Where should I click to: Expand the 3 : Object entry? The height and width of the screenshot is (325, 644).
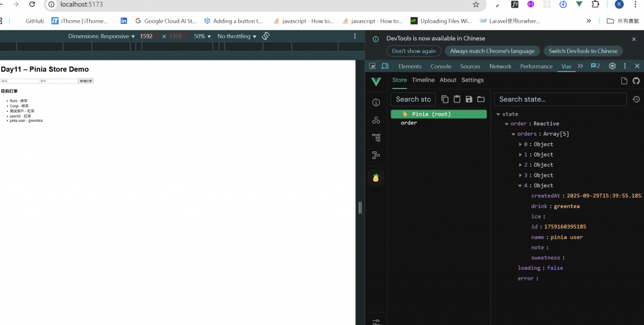click(520, 175)
